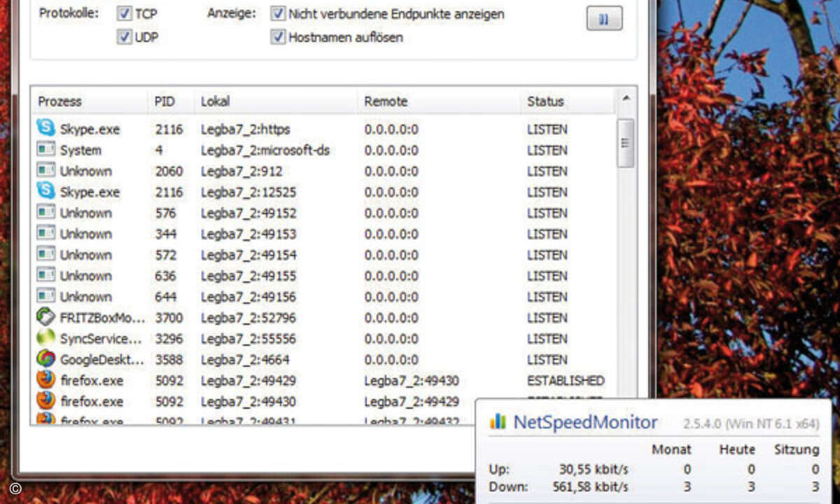Click Unknown process icon with PID 644
This screenshot has width=840, height=504.
click(x=45, y=297)
